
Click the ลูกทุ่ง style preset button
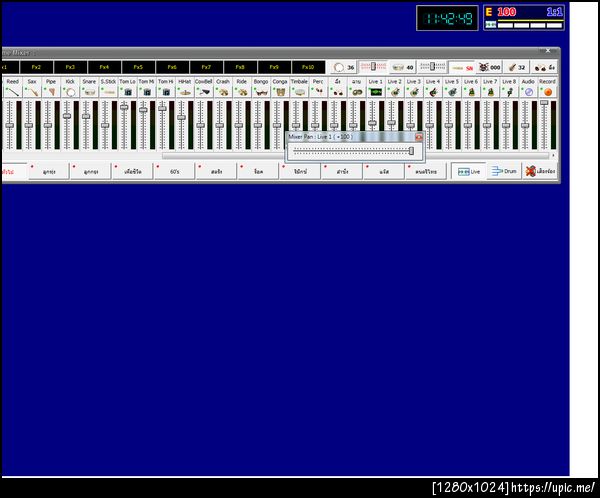click(49, 171)
